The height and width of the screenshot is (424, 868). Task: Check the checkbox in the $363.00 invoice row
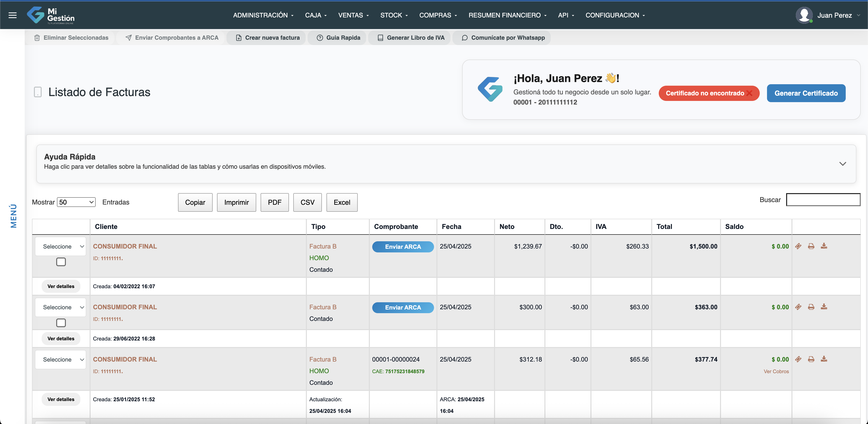tap(61, 323)
